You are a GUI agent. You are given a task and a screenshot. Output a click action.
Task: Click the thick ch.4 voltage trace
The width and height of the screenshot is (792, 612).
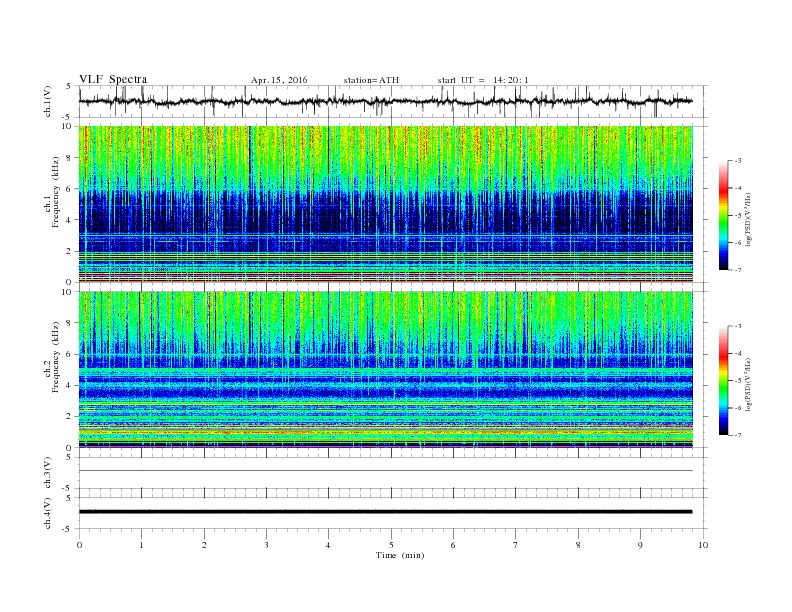tap(386, 512)
